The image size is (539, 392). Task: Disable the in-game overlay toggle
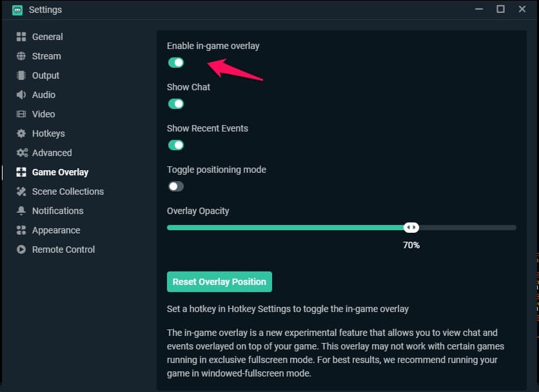(x=176, y=63)
